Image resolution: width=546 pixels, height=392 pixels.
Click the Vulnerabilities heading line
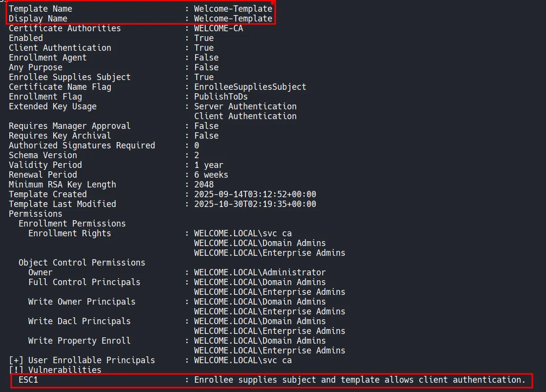pyautogui.click(x=55, y=370)
